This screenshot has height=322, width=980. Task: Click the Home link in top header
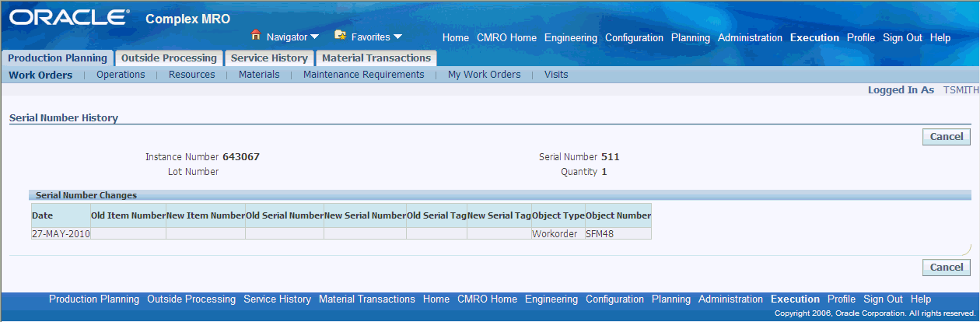coord(456,37)
